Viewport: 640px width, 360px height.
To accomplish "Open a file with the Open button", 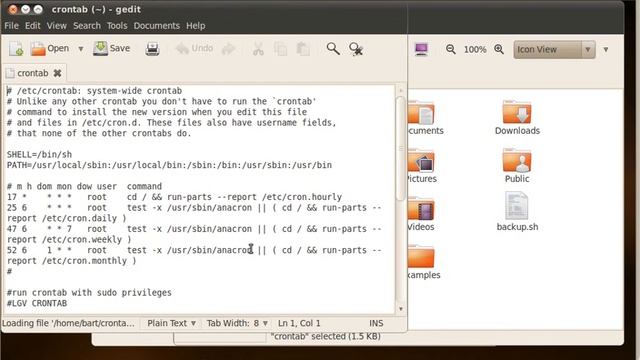I will (x=50, y=49).
